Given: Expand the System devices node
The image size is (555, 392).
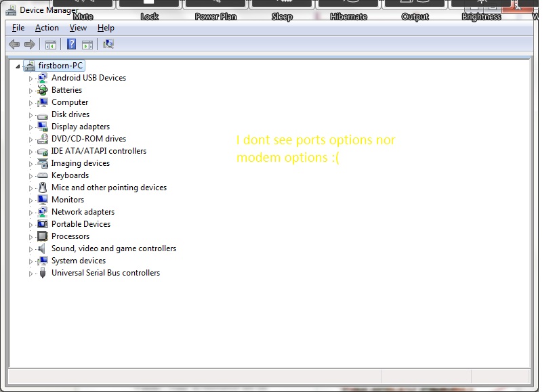Looking at the screenshot, I should 30,261.
